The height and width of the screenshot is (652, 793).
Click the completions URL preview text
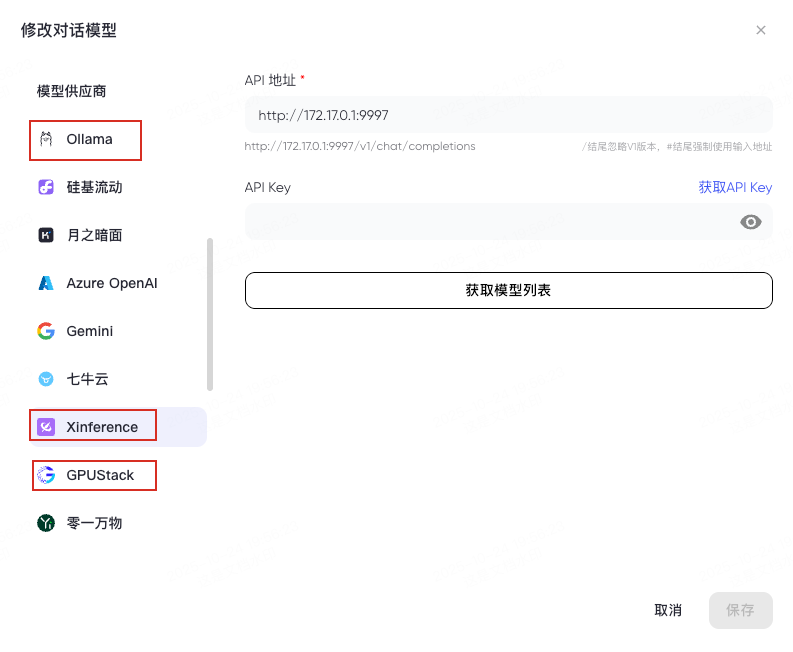pyautogui.click(x=360, y=146)
